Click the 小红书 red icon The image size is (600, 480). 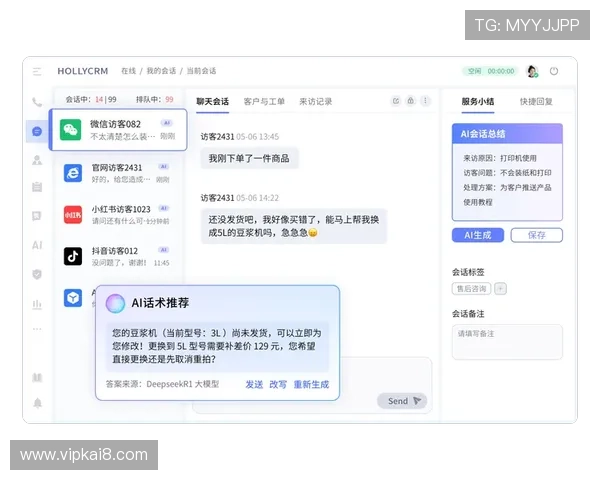click(73, 215)
